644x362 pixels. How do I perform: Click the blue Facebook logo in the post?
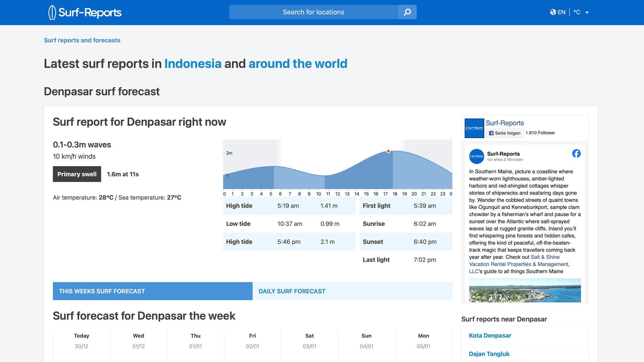(576, 153)
